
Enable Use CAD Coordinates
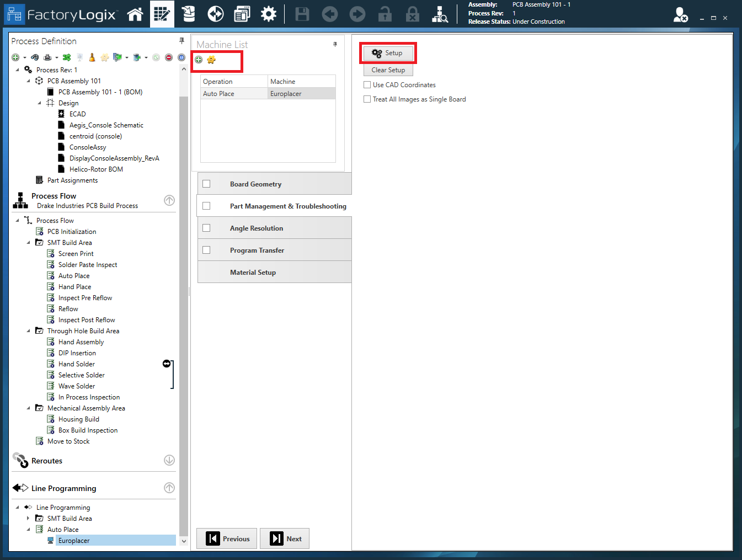[367, 84]
